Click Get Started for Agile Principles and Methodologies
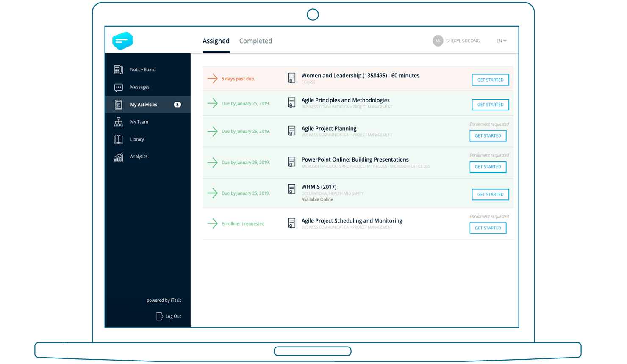The image size is (627, 364). tap(490, 105)
